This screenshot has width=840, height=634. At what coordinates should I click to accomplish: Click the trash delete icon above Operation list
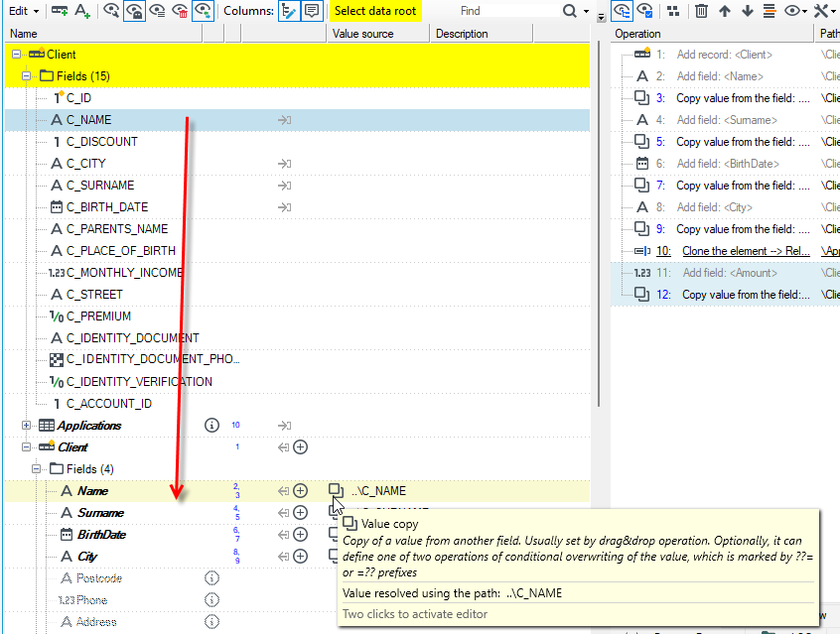point(701,11)
